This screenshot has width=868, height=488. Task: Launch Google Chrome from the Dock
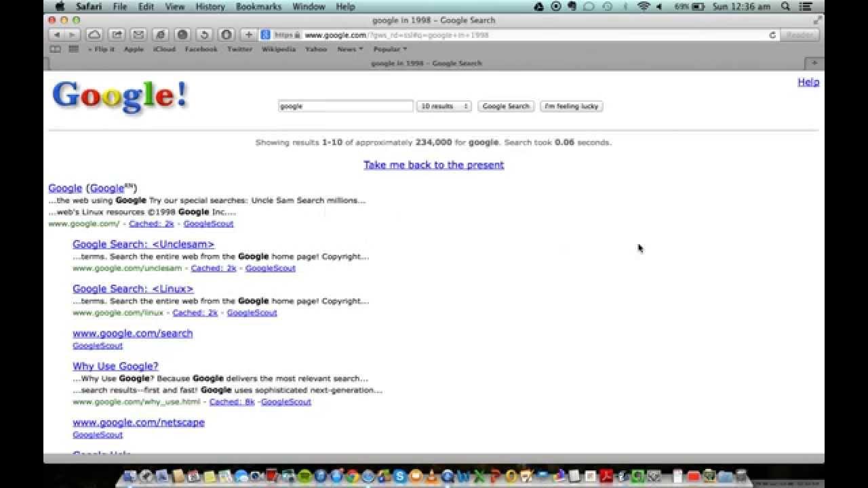(x=352, y=476)
